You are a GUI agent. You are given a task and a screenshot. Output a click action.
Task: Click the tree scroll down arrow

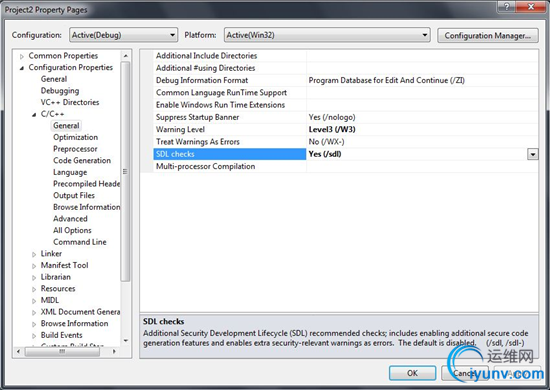tap(126, 340)
